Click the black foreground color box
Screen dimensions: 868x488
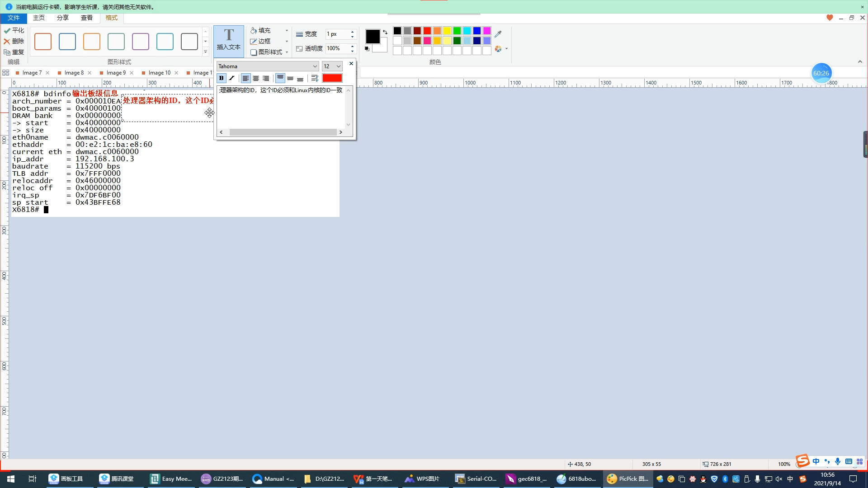[373, 36]
